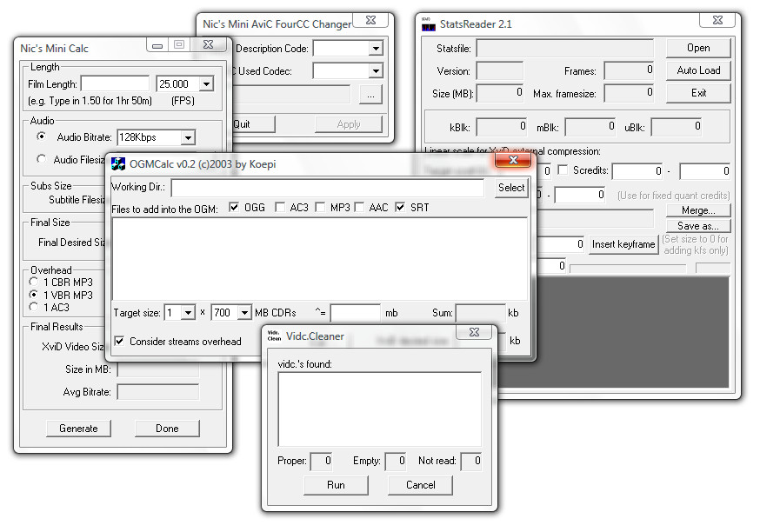
Task: Open the Target size count dropdown
Action: [x=188, y=313]
